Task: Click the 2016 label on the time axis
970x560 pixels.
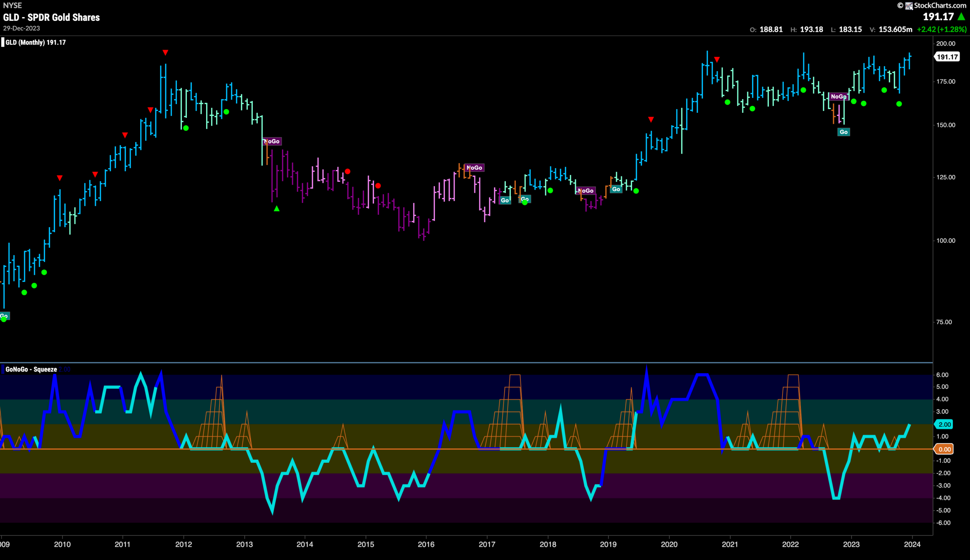Action: [x=426, y=544]
